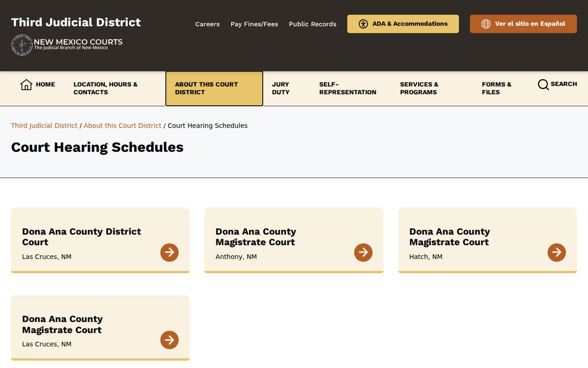The image size is (588, 368).
Task: Click the Hatch, NM location text
Action: tap(426, 257)
